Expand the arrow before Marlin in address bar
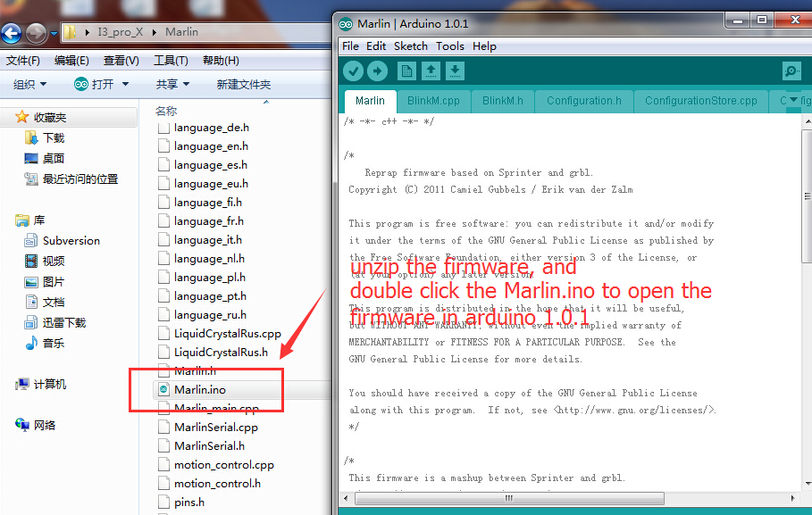Screen dimensions: 812x515 click(x=155, y=32)
